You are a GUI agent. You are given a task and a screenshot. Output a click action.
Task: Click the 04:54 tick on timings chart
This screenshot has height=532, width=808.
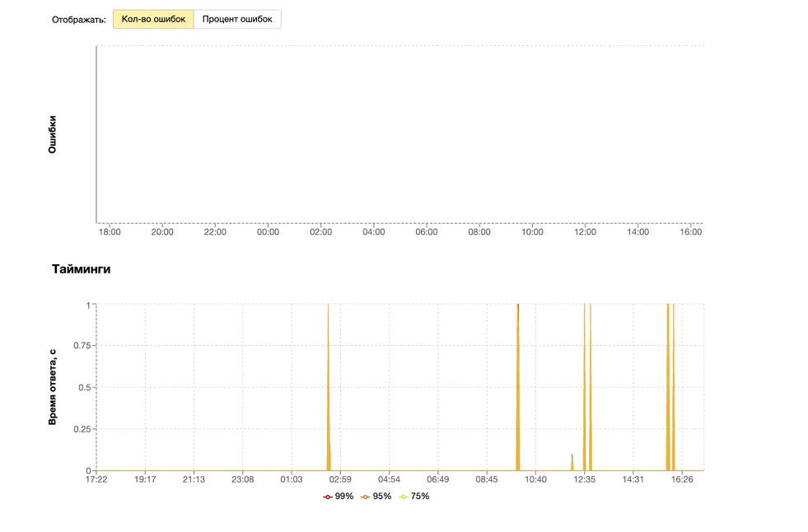[x=389, y=479]
